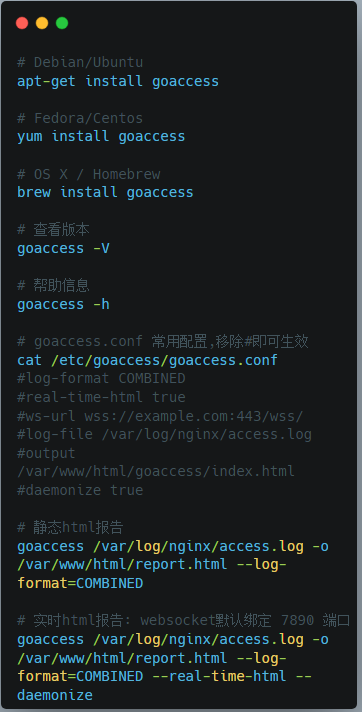Click the #real-time-html true line
This screenshot has width=362, height=712.
pyautogui.click(x=101, y=397)
